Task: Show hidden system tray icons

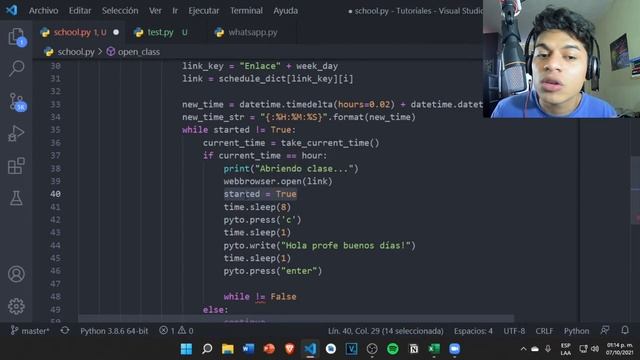Action: (x=523, y=349)
